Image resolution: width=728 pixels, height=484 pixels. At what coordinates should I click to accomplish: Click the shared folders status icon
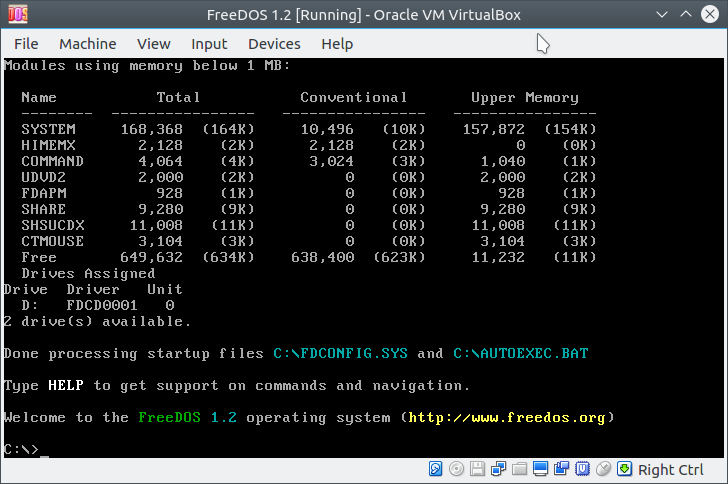(520, 469)
